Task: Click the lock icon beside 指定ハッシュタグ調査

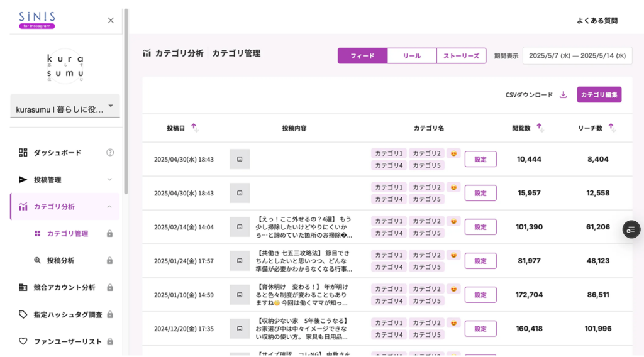Action: click(x=110, y=314)
